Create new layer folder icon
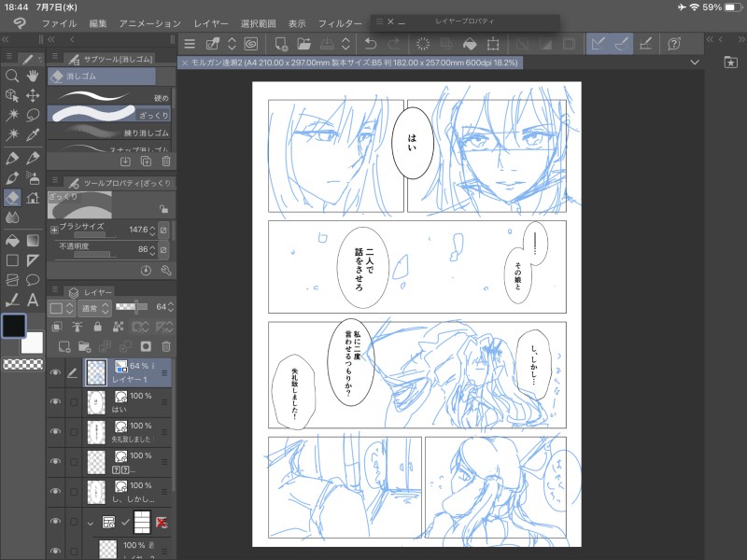This screenshot has width=747, height=560. (84, 346)
